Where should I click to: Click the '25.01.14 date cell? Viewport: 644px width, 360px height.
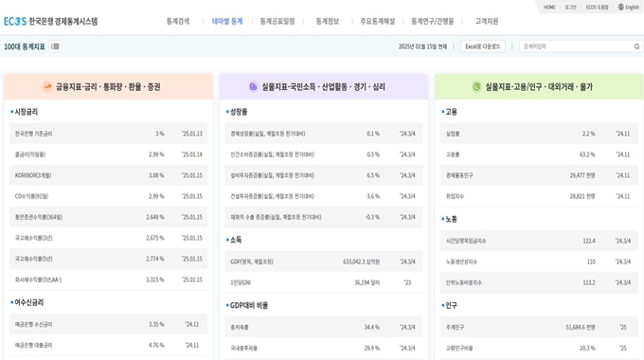pyautogui.click(x=192, y=154)
